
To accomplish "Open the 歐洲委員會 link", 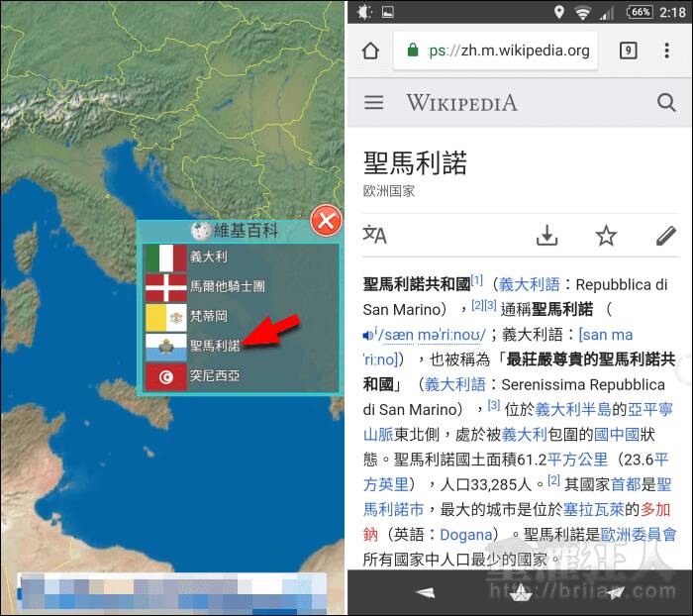I will click(639, 534).
